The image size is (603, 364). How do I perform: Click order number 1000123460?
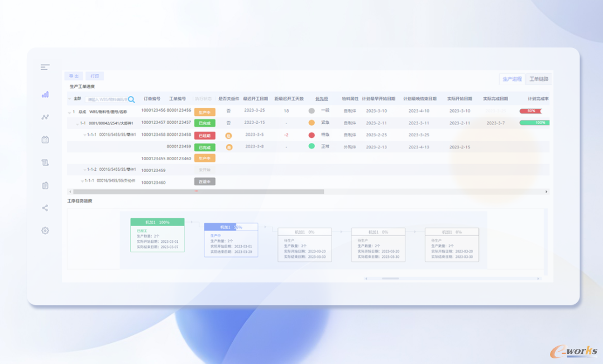pos(153,183)
